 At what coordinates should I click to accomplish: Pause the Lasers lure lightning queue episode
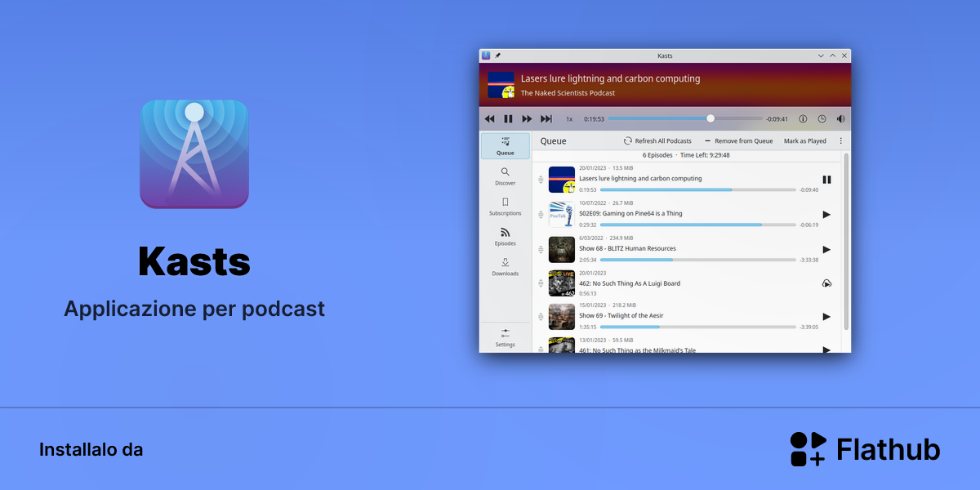pyautogui.click(x=826, y=180)
